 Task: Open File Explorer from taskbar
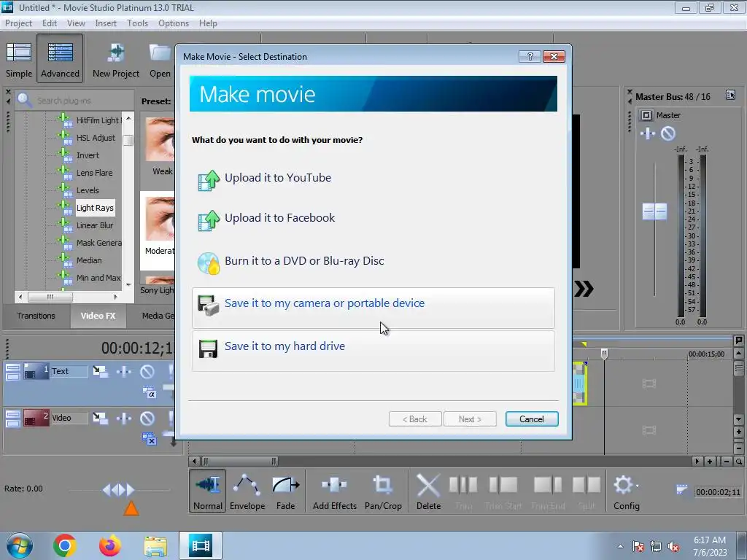point(155,545)
